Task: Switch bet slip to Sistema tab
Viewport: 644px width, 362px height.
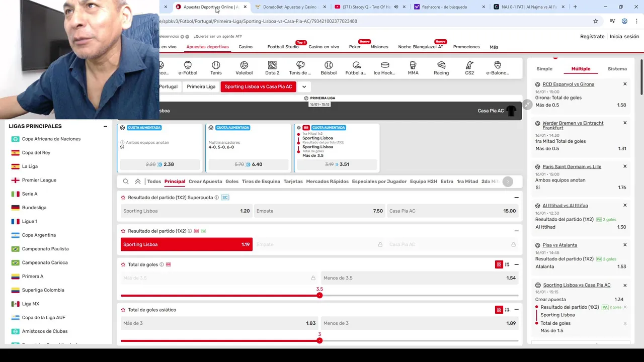Action: pos(617,69)
